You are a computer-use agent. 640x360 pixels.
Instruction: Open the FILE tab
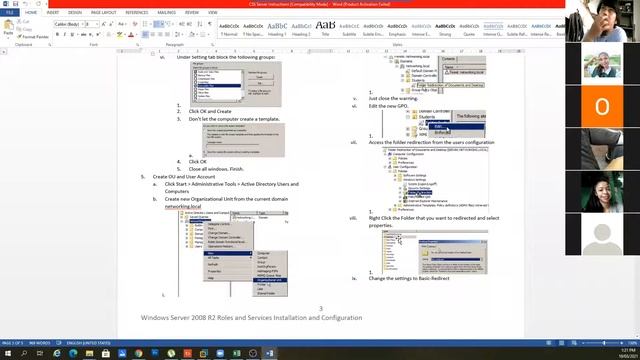tap(9, 13)
